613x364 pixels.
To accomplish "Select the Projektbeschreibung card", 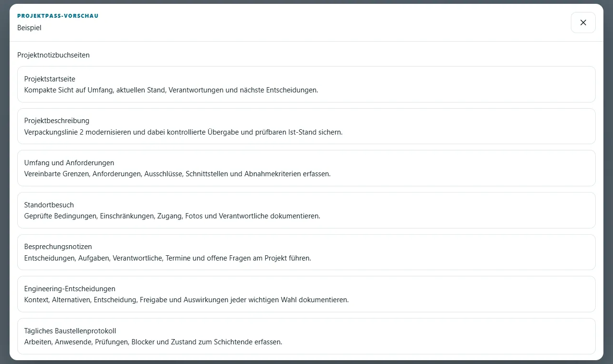I will (306, 126).
